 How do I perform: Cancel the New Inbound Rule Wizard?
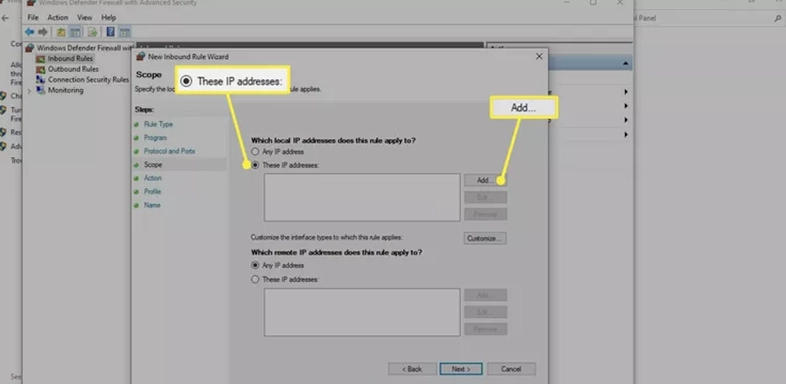(511, 369)
